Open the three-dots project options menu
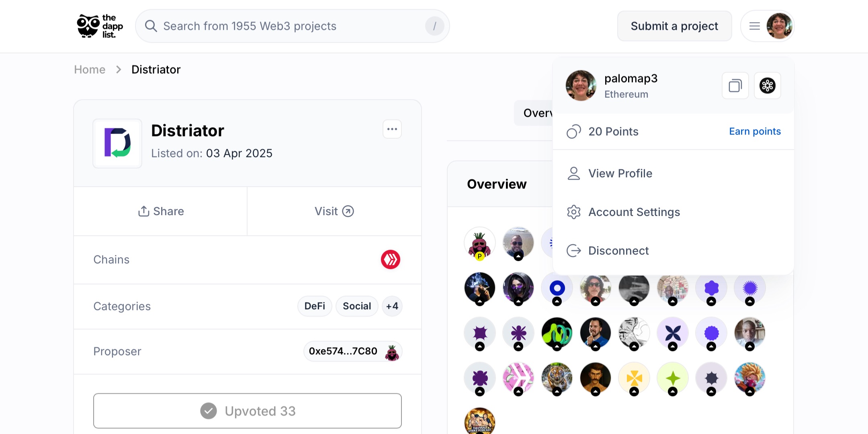868x434 pixels. click(x=392, y=129)
